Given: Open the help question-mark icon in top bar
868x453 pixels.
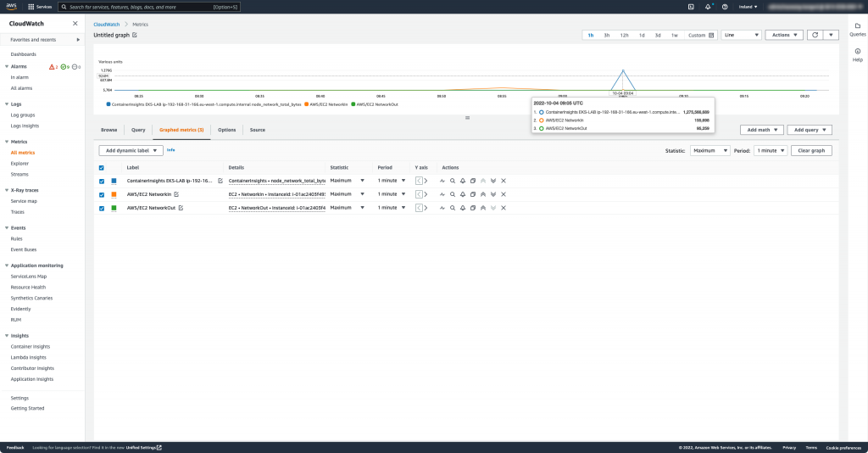Looking at the screenshot, I should coord(725,7).
